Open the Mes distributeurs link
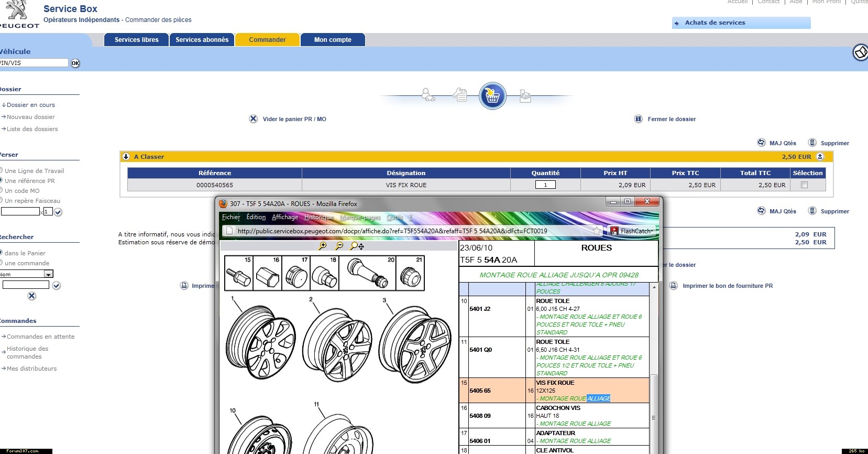Screen dimensions: 868x454 click(x=31, y=369)
